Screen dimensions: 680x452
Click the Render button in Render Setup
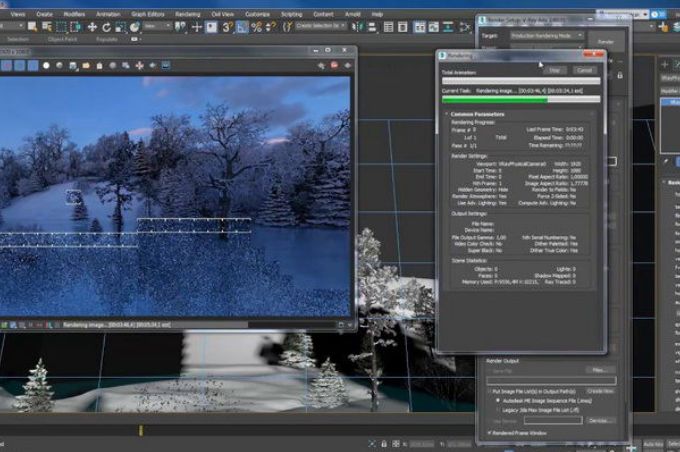606,42
